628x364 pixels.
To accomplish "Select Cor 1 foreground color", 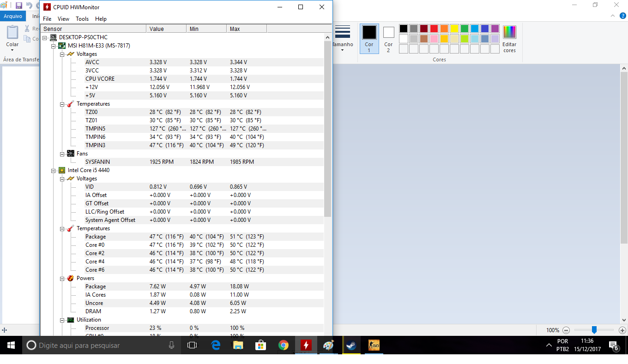I will pyautogui.click(x=369, y=39).
